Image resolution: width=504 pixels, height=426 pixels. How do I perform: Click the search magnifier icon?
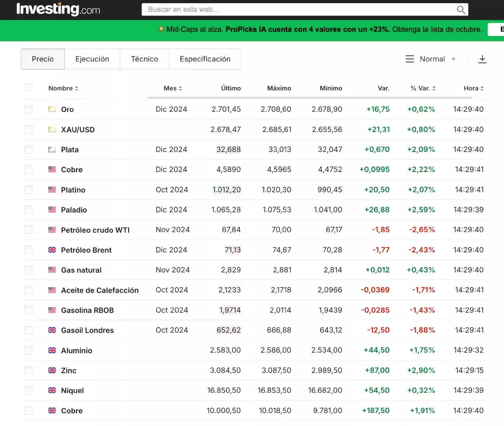(461, 10)
